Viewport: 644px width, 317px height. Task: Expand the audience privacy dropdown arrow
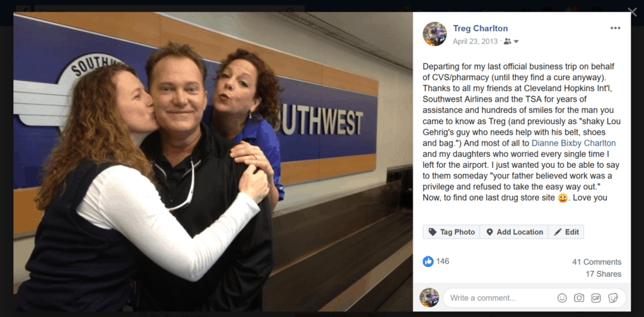point(516,42)
